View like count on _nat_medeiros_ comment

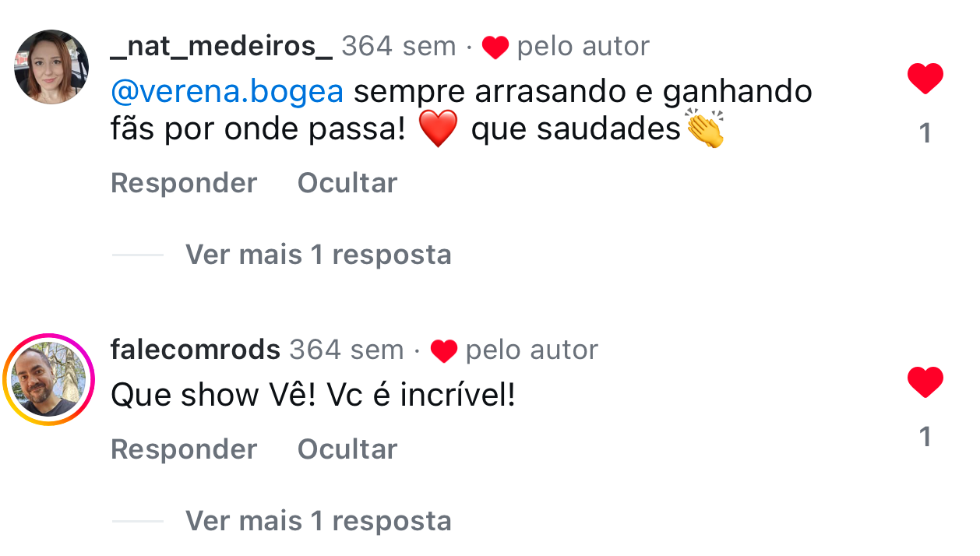(x=925, y=134)
